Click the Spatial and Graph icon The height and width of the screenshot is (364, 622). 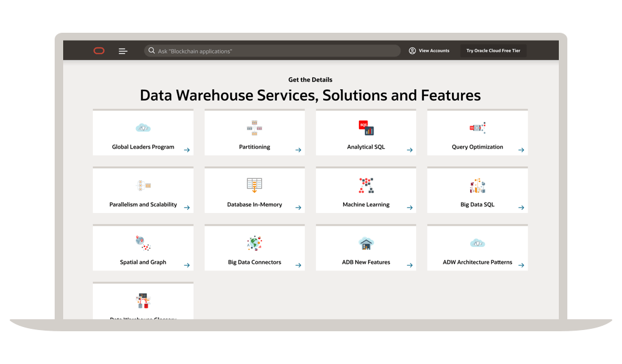pos(143,243)
